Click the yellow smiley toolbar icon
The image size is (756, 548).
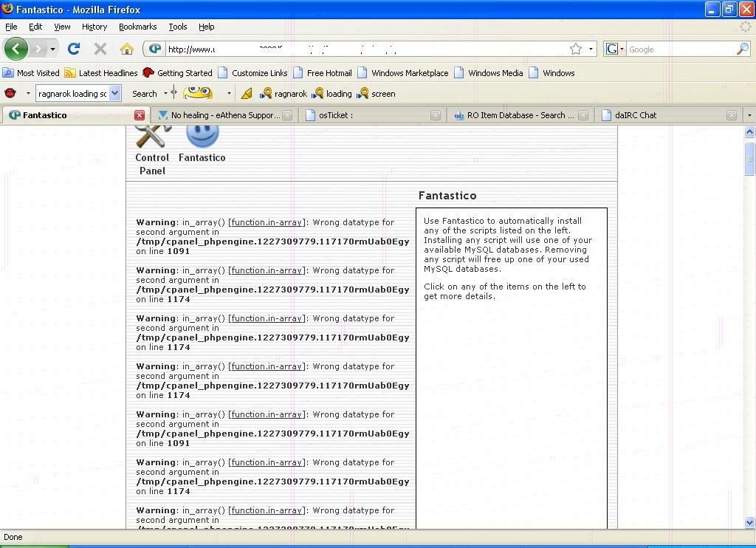(198, 93)
